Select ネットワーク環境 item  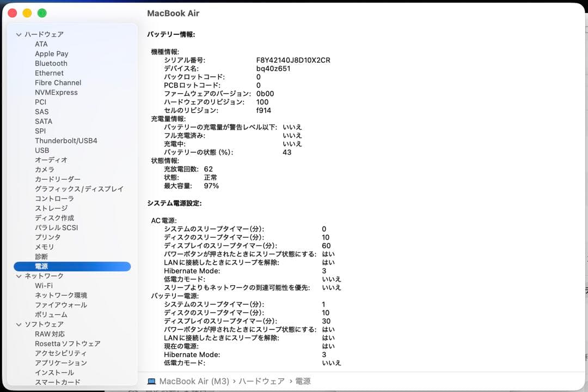pyautogui.click(x=61, y=295)
